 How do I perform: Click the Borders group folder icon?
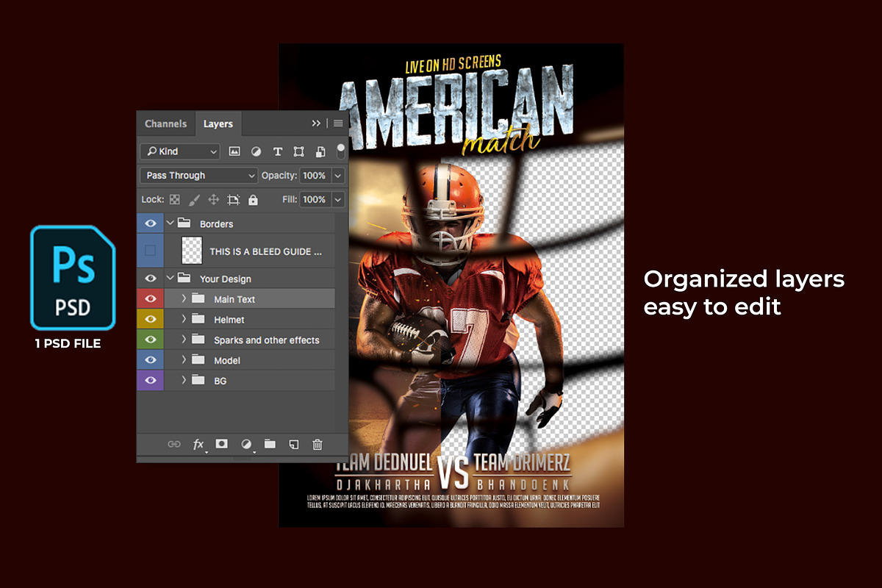coord(184,223)
